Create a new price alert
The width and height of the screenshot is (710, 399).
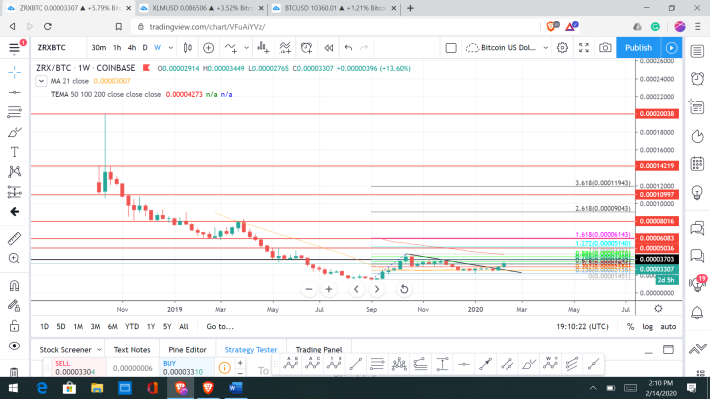click(307, 48)
